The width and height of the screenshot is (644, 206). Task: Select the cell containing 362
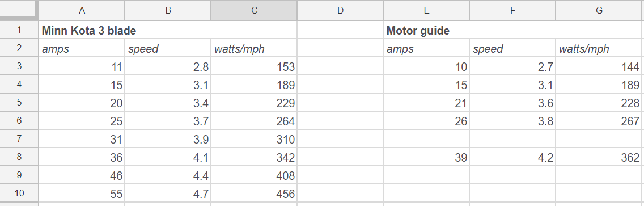coord(599,158)
